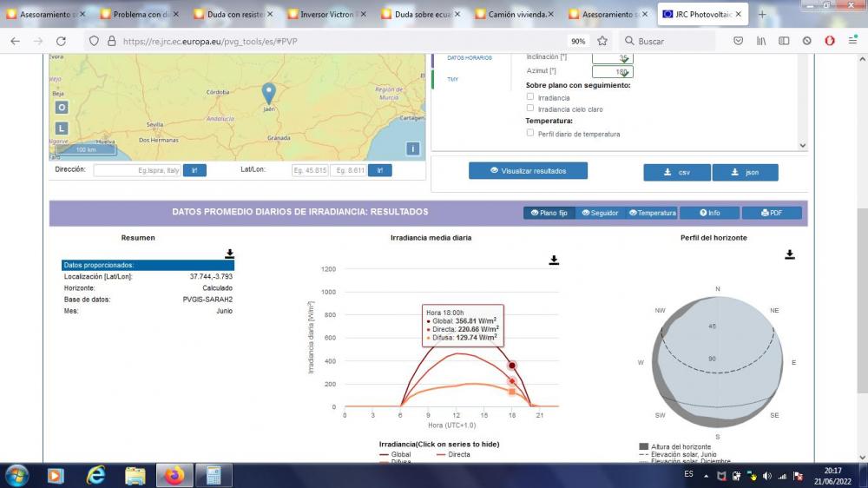
Task: Click the volume speaker tray icon
Action: tap(766, 476)
